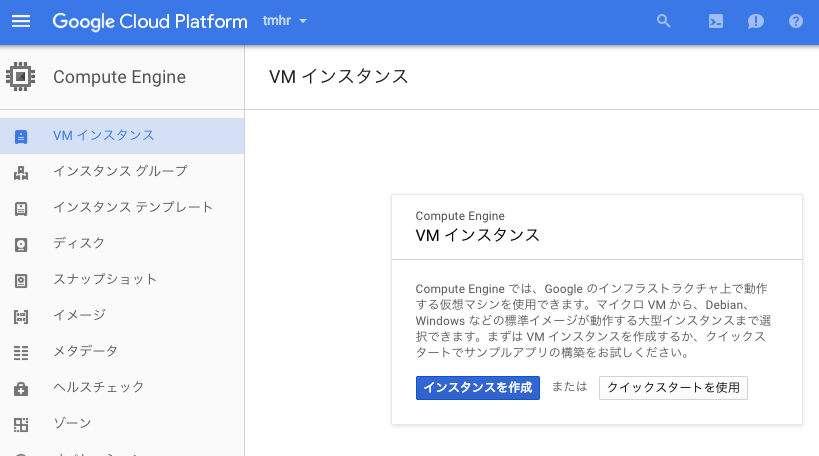819x456 pixels.
Task: Open the hamburger navigation menu
Action: click(21, 21)
